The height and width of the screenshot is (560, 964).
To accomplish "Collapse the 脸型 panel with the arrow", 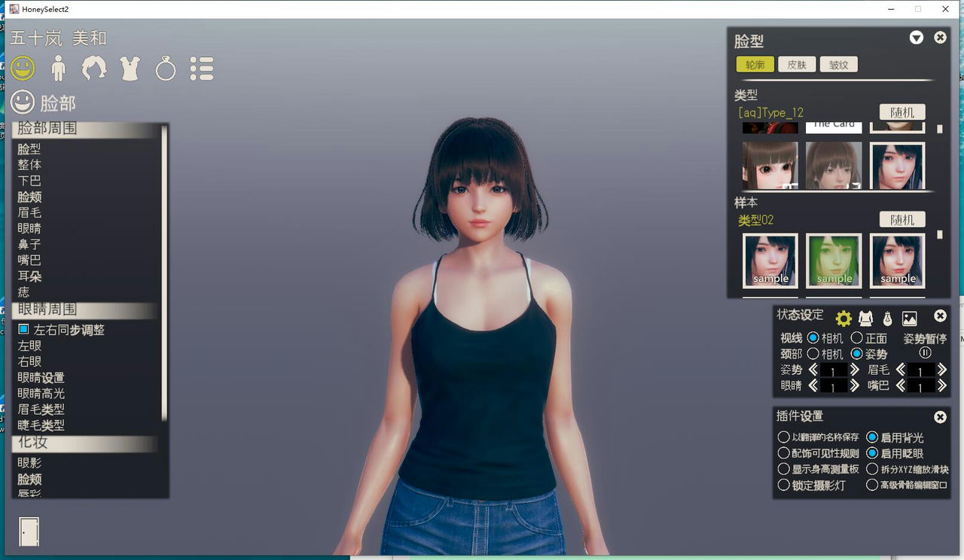I will (917, 37).
